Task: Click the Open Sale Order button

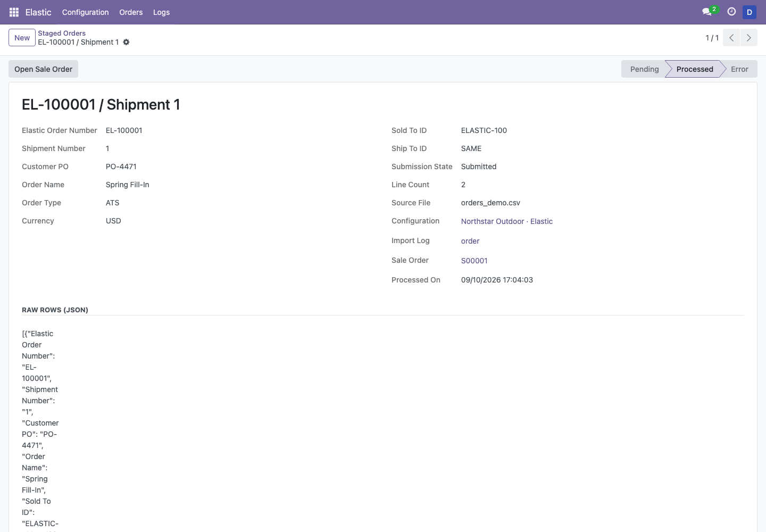Action: tap(43, 69)
